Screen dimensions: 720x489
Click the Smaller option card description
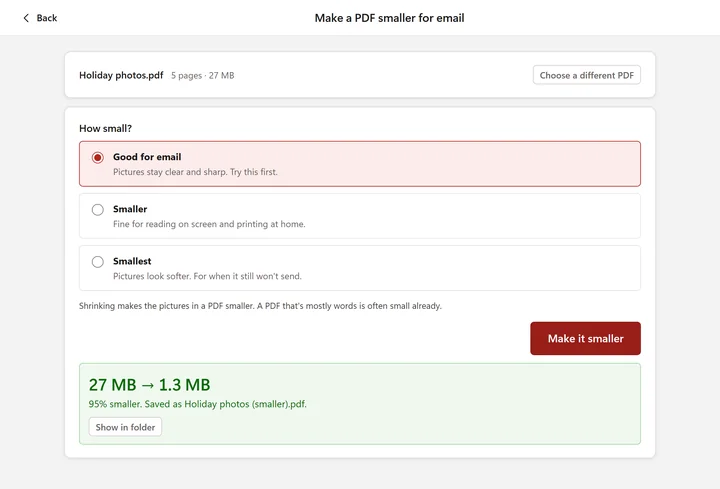tap(209, 224)
